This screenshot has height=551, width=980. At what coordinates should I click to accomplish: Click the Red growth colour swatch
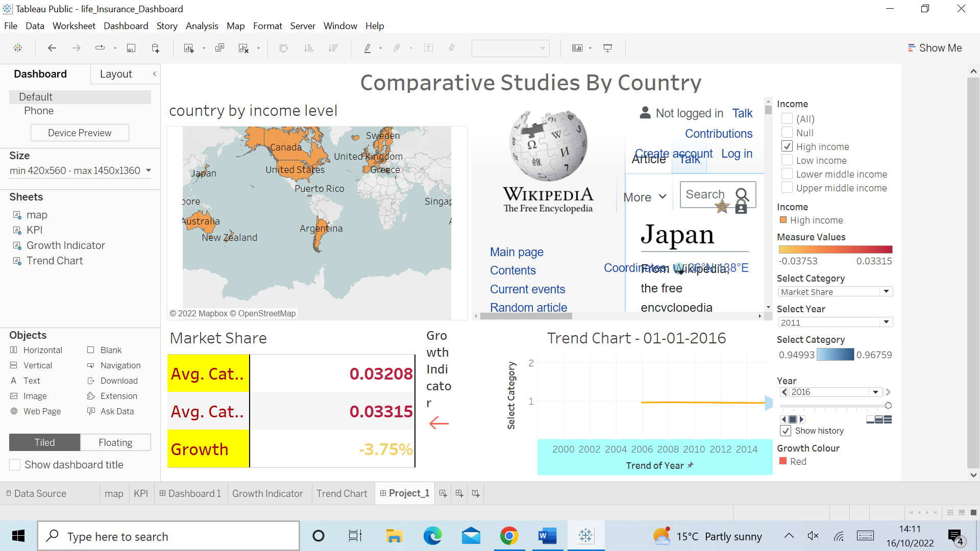tap(783, 461)
